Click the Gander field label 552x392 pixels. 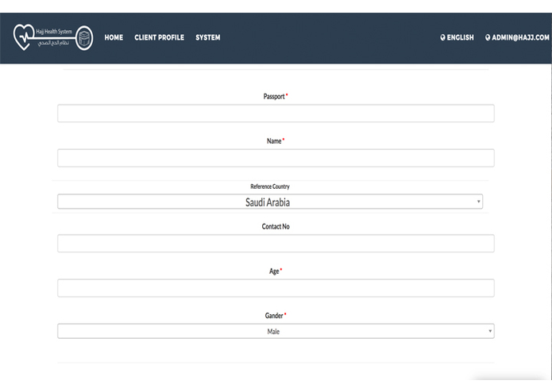pyautogui.click(x=274, y=316)
